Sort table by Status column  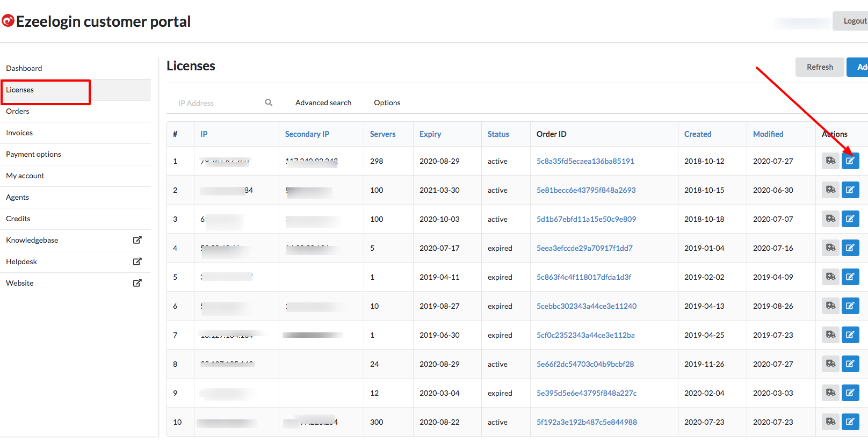(x=498, y=134)
